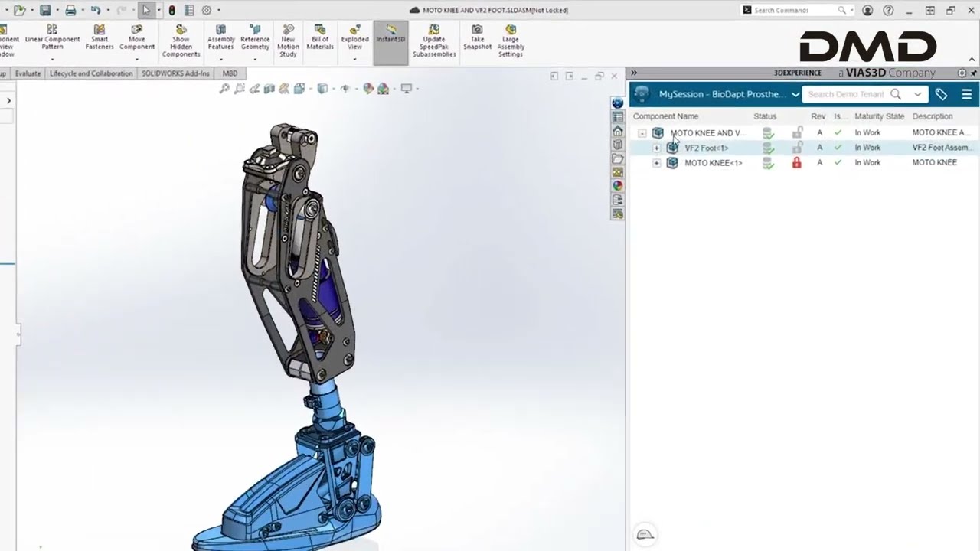Click unlock icon on VF2 Foot<1> row

pos(797,147)
